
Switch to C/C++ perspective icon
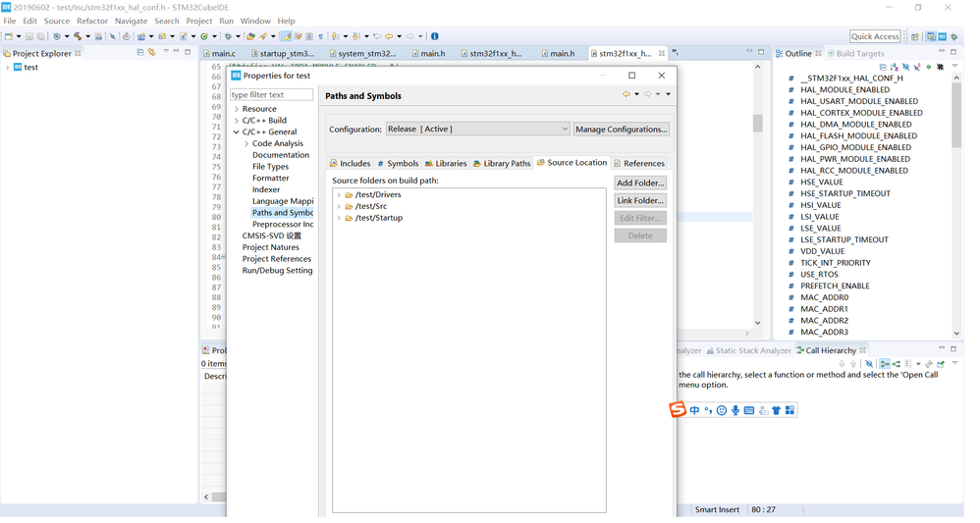pyautogui.click(x=931, y=37)
